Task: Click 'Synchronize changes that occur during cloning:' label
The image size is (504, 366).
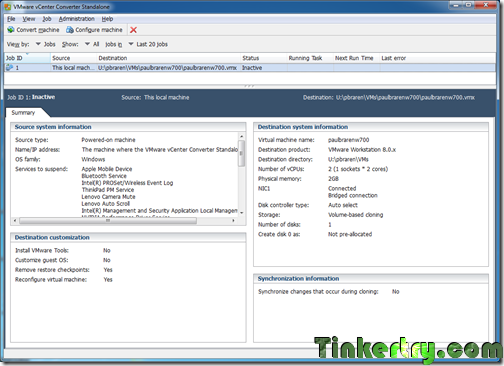Action: click(x=318, y=292)
